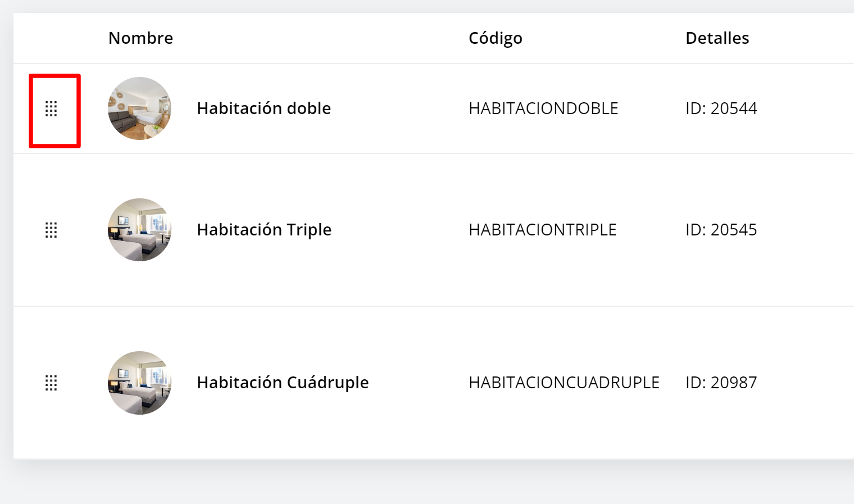Image resolution: width=854 pixels, height=504 pixels.
Task: Click the Detalles column header
Action: click(717, 38)
